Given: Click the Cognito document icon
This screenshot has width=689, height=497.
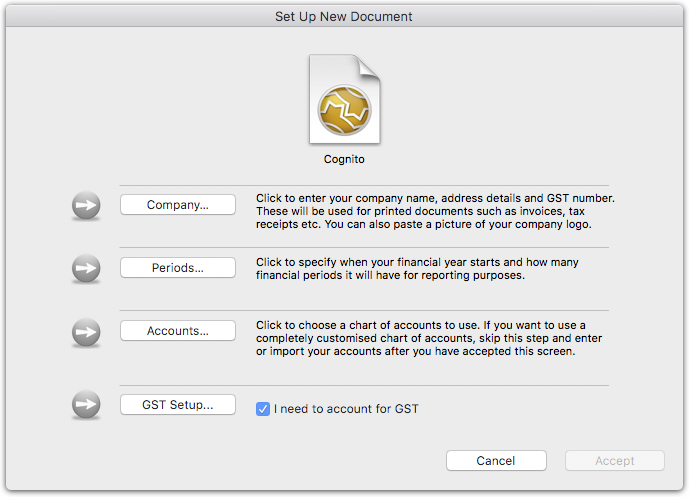Looking at the screenshot, I should coord(344,99).
